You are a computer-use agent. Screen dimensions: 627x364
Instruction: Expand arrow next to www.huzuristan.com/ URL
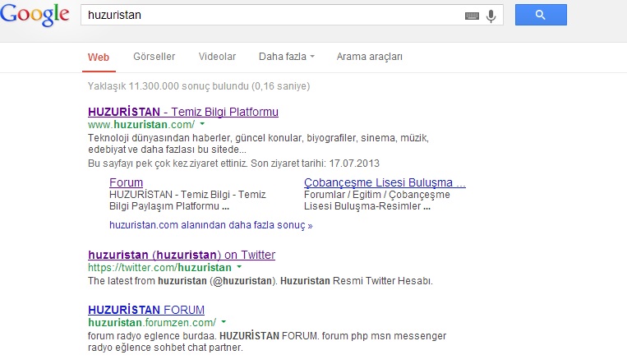pyautogui.click(x=202, y=124)
